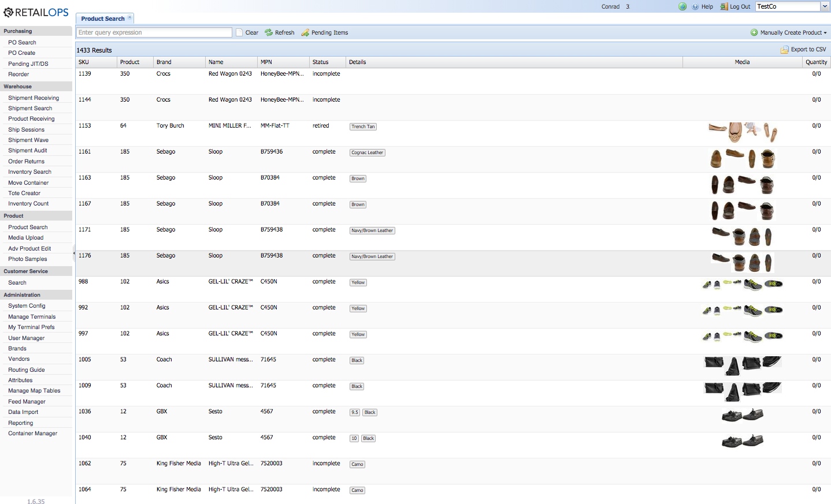Viewport: 831px width, 504px height.
Task: Click the Export to CSV folder icon
Action: [x=784, y=50]
